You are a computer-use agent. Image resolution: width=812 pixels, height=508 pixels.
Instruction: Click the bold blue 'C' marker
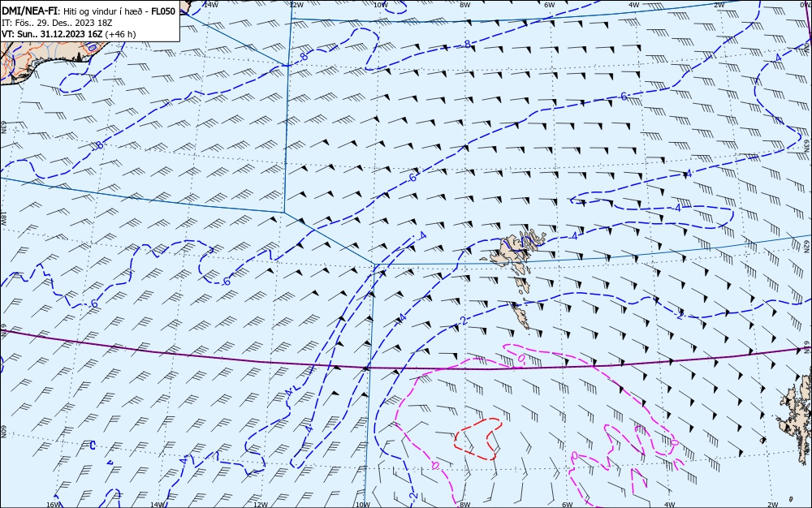[x=93, y=446]
